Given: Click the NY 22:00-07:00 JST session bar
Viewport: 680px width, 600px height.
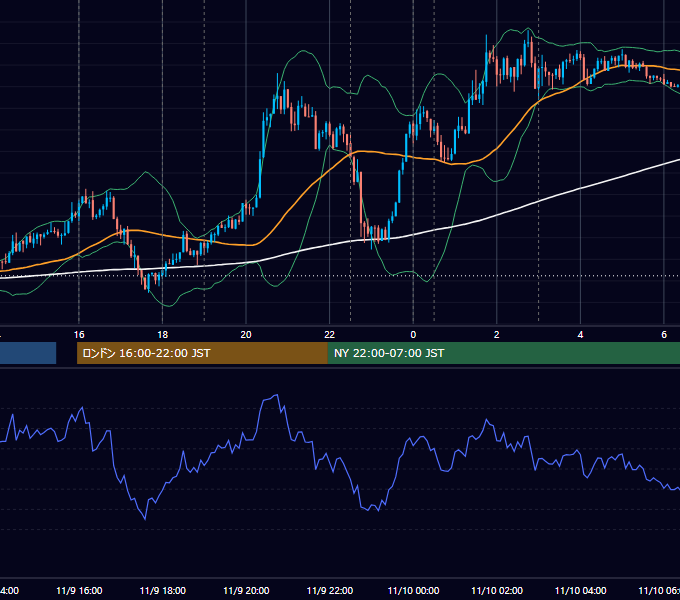Looking at the screenshot, I should [503, 353].
